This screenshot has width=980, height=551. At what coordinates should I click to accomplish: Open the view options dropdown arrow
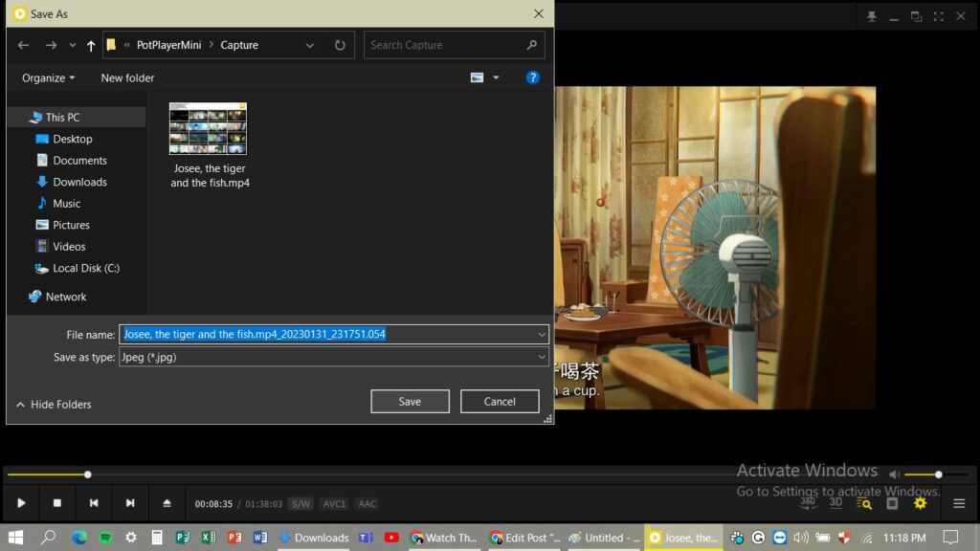[496, 77]
